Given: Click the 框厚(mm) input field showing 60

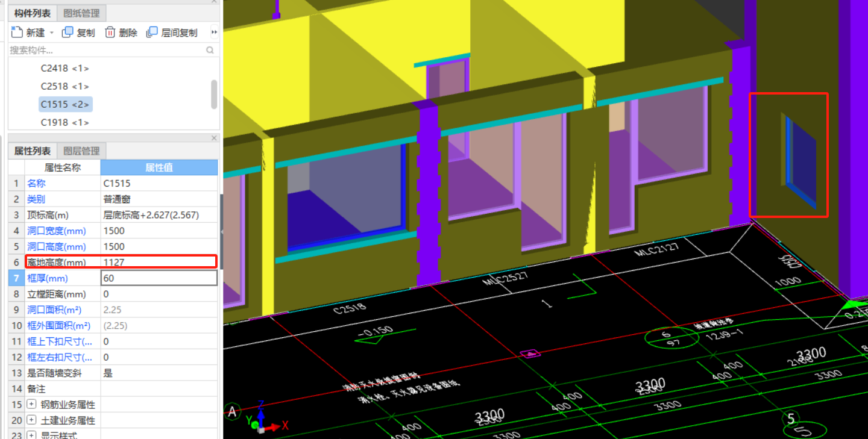Looking at the screenshot, I should (x=159, y=278).
